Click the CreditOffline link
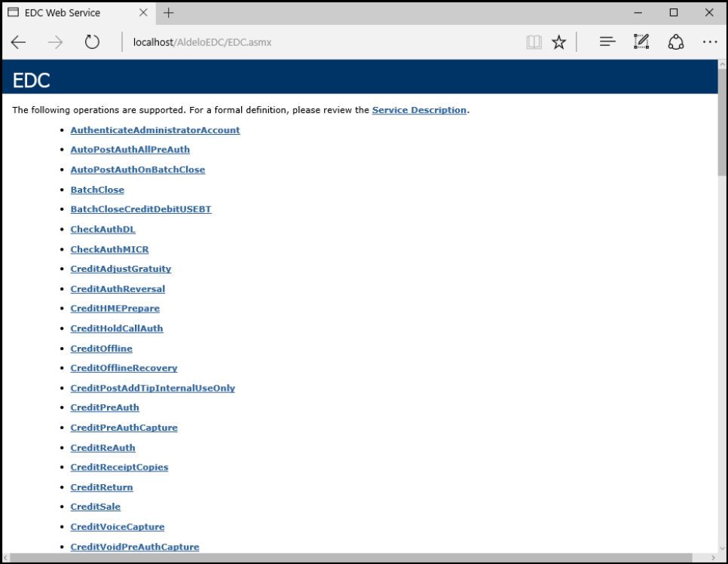Image resolution: width=728 pixels, height=564 pixels. pyautogui.click(x=101, y=349)
